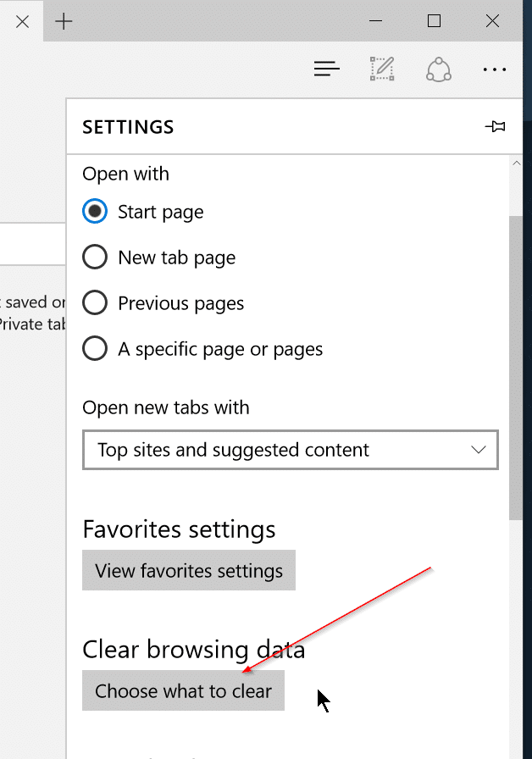
Task: Open a new tab with plus button
Action: pyautogui.click(x=64, y=21)
